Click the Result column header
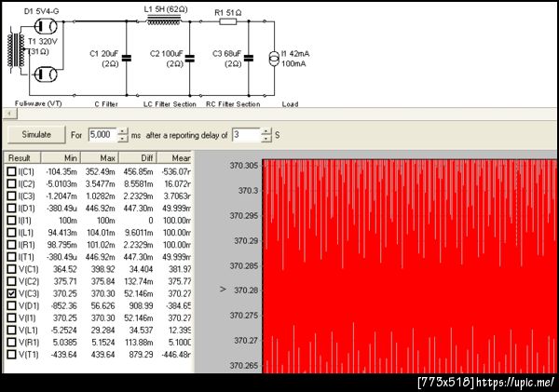This screenshot has height=392, width=559. click(x=22, y=158)
